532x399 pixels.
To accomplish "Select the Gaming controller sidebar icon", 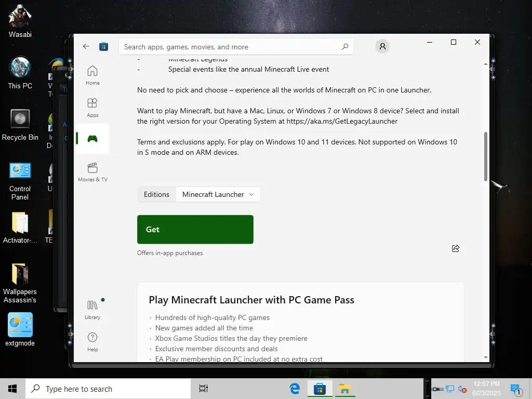I will (92, 139).
